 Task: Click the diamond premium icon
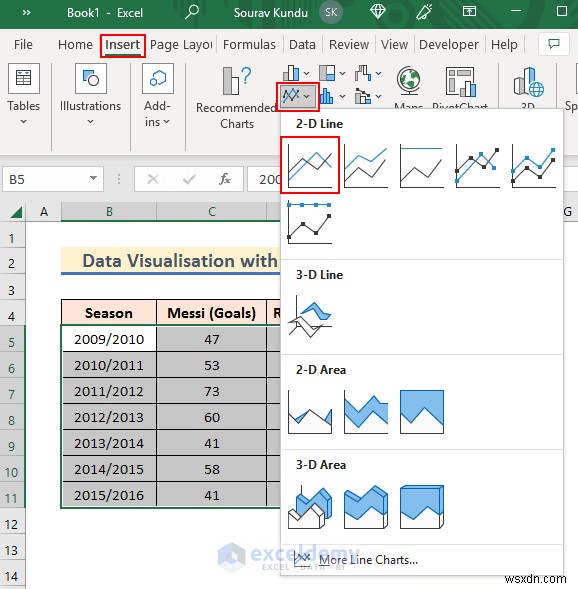pyautogui.click(x=378, y=12)
